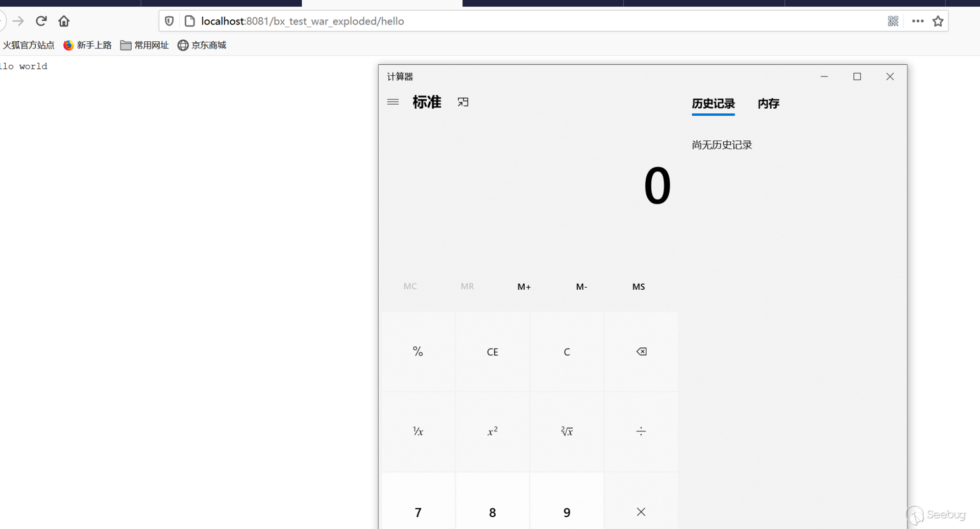
Task: Click the 尚无历史记录 text
Action: click(722, 145)
